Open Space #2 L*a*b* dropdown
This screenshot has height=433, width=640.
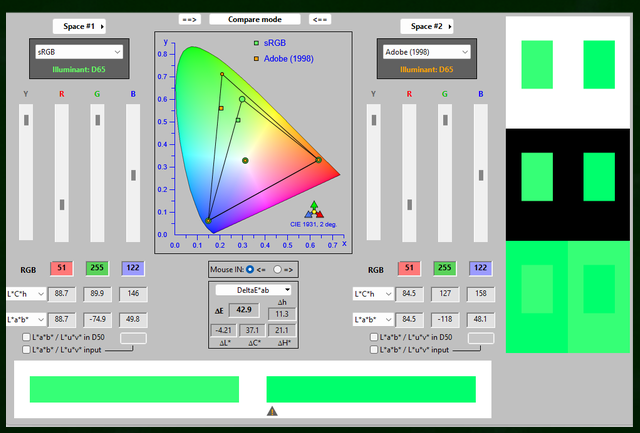click(373, 320)
